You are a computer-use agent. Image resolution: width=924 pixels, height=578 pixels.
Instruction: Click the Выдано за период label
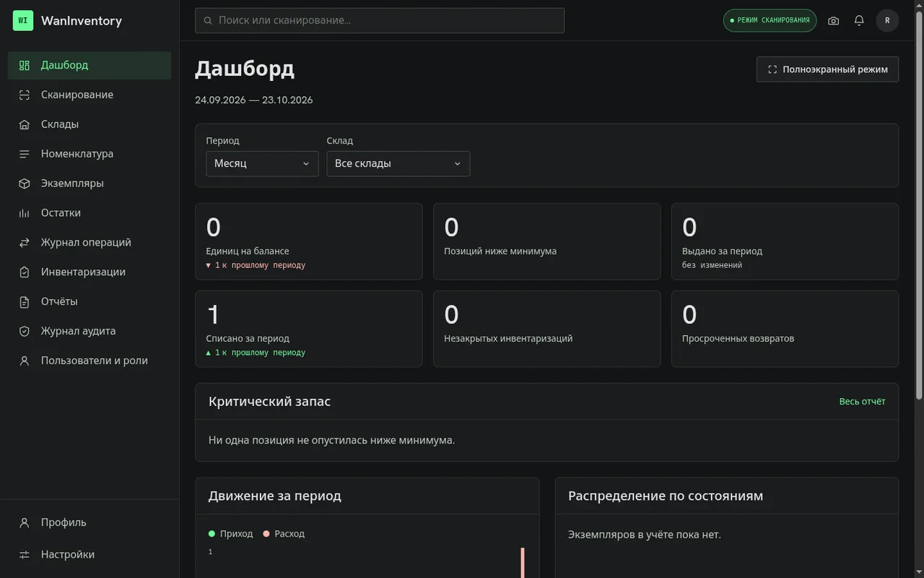coord(722,251)
